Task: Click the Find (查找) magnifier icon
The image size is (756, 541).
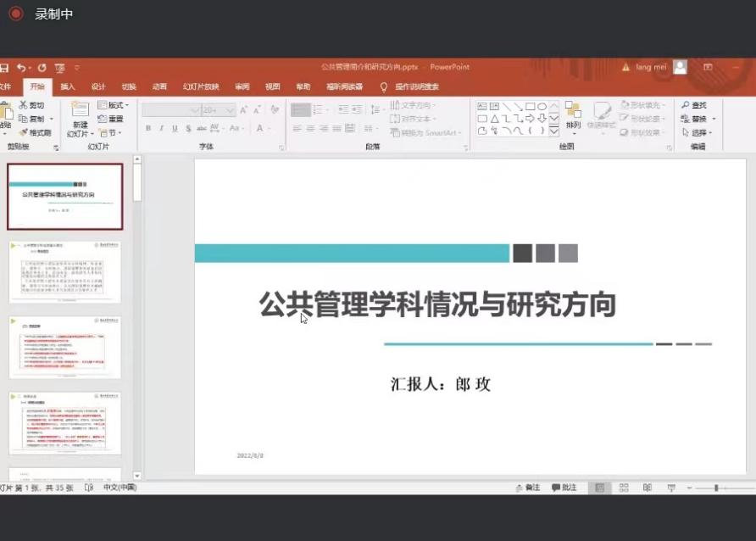Action: pos(686,105)
